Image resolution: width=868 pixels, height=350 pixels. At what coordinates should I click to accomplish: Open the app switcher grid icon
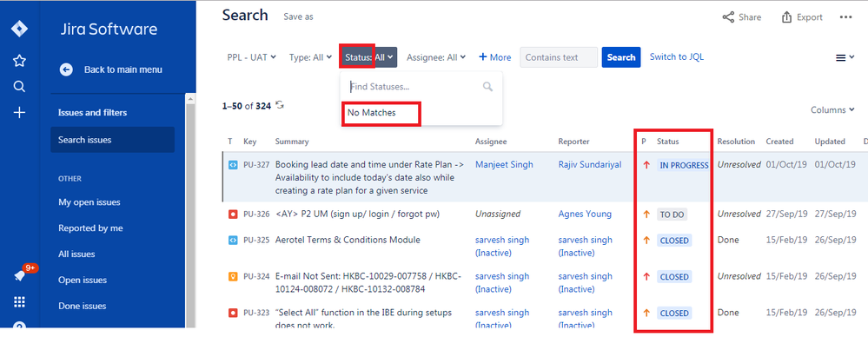coord(19,302)
